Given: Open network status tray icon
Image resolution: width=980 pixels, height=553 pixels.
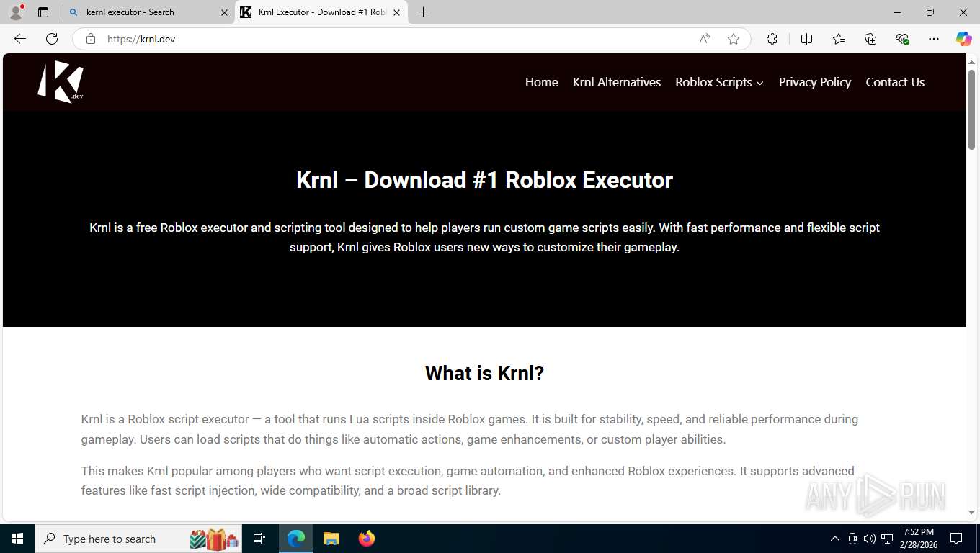Looking at the screenshot, I should coord(887,539).
